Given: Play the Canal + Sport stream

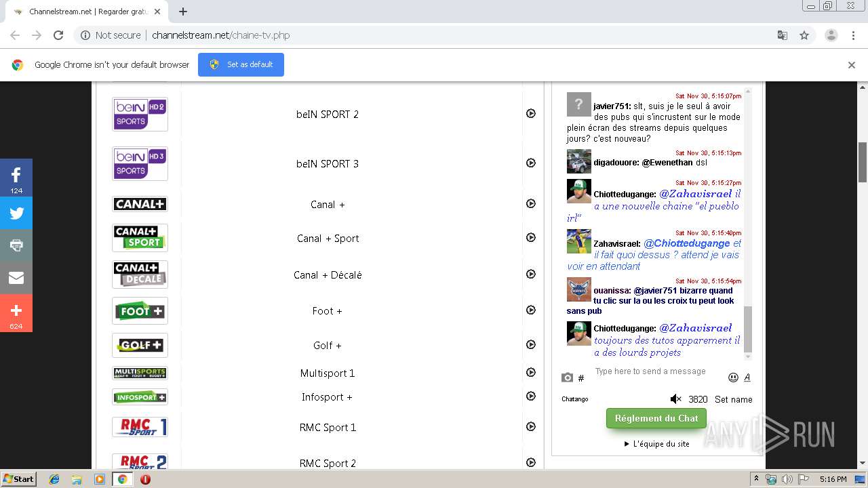Looking at the screenshot, I should 531,238.
